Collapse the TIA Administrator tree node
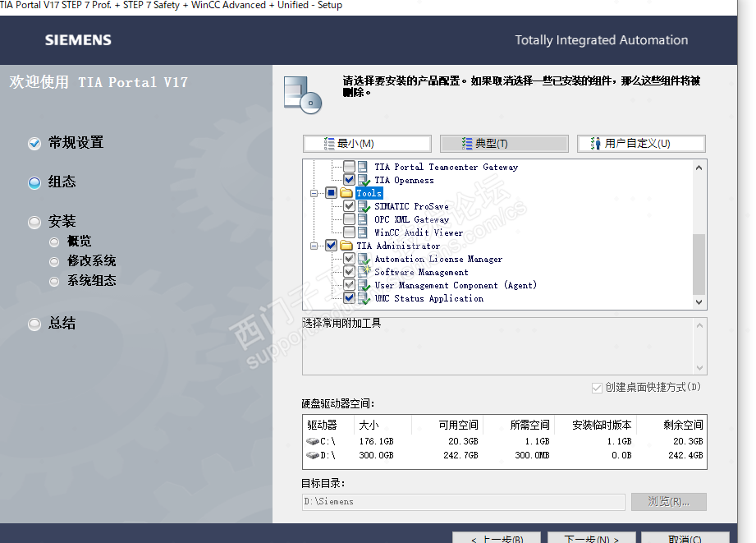756x543 pixels. coord(314,246)
